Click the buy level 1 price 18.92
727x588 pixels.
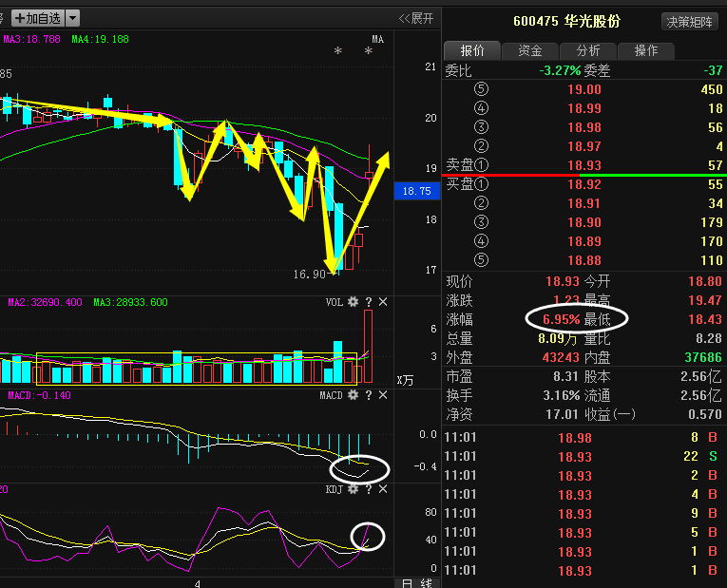click(584, 184)
